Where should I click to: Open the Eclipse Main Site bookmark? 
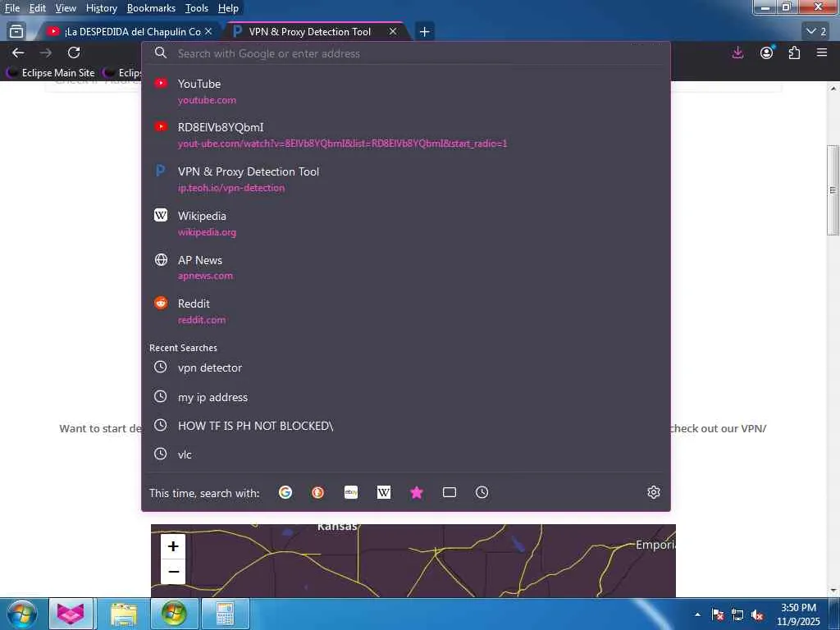[x=52, y=72]
